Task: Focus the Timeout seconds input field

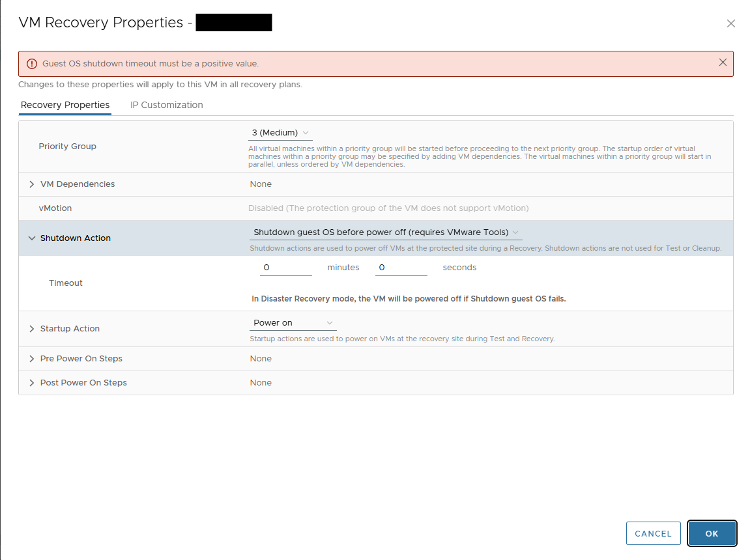Action: (401, 268)
